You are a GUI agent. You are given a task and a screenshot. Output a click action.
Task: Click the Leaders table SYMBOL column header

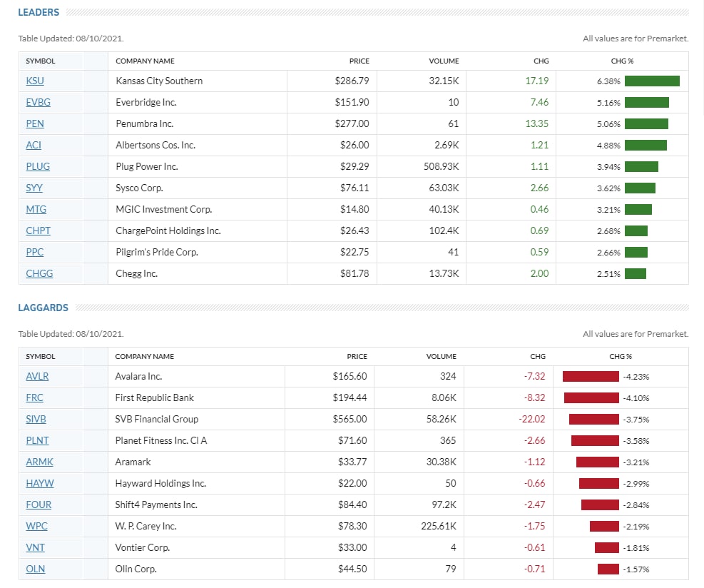point(41,61)
